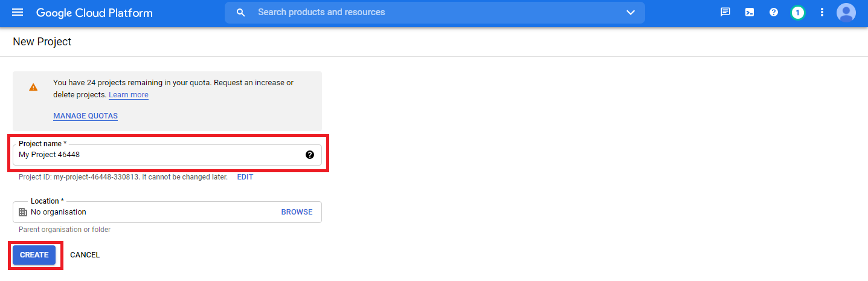
Task: Expand the search bar dropdown arrow
Action: click(x=631, y=13)
